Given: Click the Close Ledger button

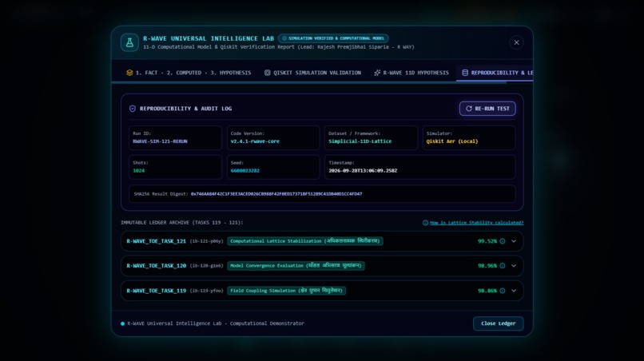Looking at the screenshot, I should (499, 323).
